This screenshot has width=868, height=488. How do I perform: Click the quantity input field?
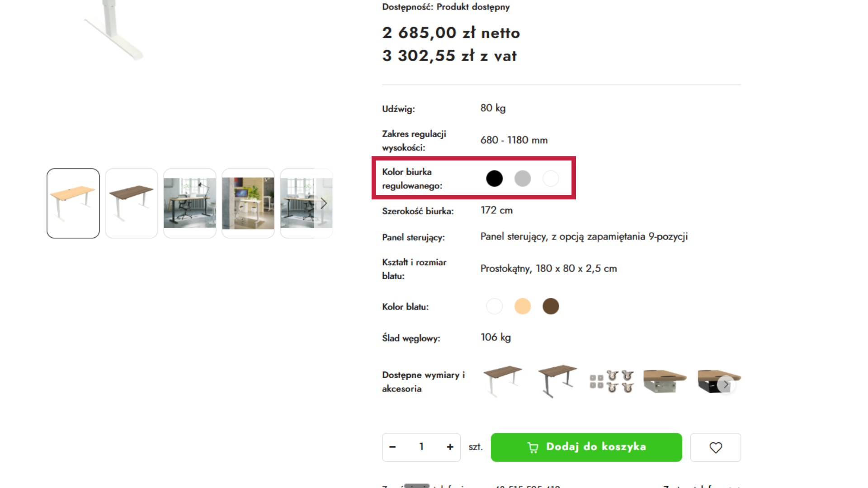pyautogui.click(x=421, y=447)
